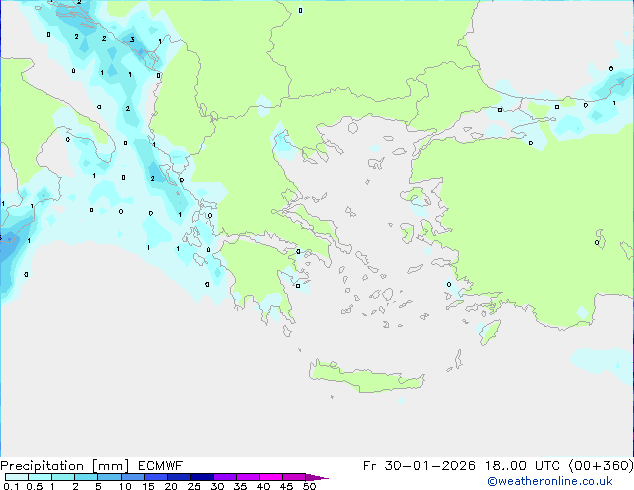Image resolution: width=634 pixels, height=490 pixels.
Task: Click the 45–50 mm legend swatch
Action: click(x=294, y=477)
